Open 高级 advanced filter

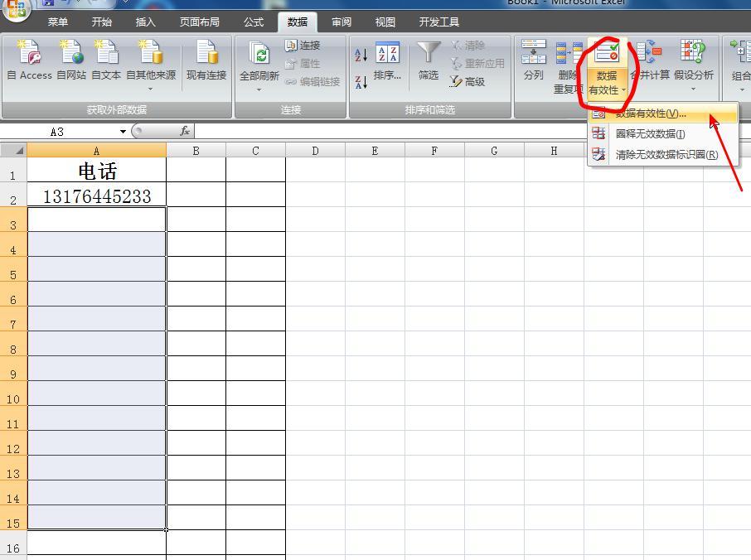click(468, 82)
